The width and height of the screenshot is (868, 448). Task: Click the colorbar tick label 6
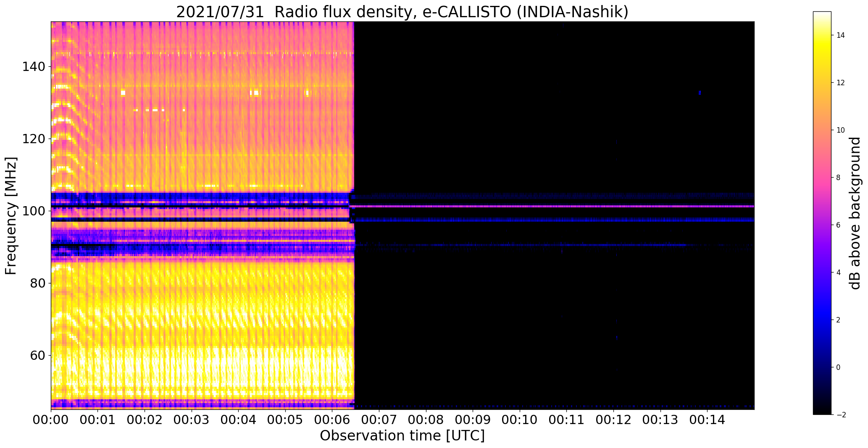click(x=838, y=225)
